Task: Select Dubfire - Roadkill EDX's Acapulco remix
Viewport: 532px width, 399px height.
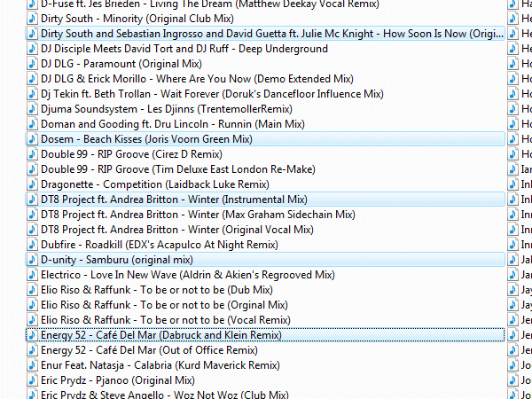Action: [x=160, y=245]
